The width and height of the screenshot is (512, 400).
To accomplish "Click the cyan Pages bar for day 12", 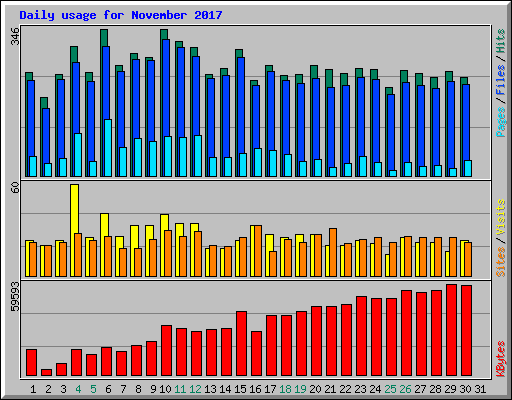I will point(198,156).
